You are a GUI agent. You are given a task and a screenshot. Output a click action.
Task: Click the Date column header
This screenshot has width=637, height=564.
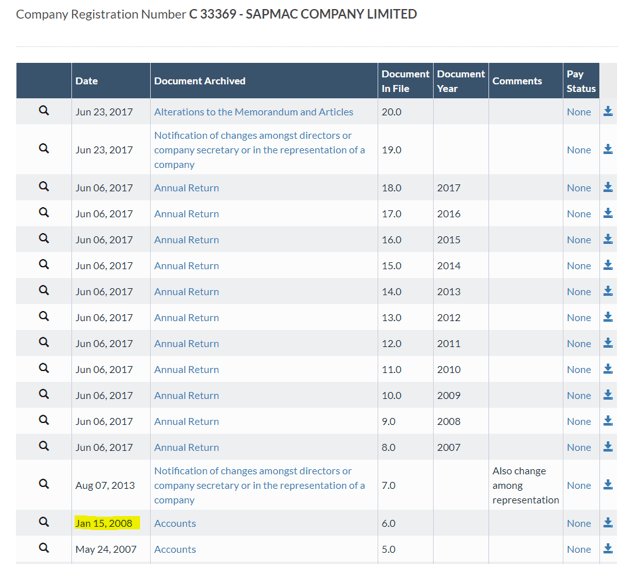tap(87, 81)
